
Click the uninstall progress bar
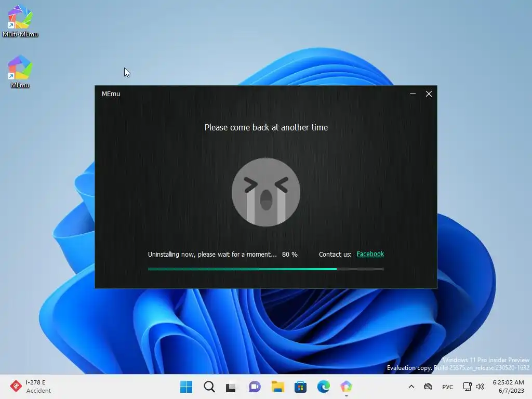[x=265, y=269]
